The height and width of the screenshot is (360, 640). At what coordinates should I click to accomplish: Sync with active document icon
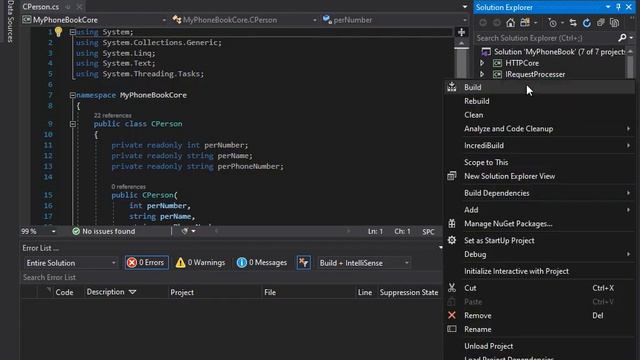click(573, 23)
